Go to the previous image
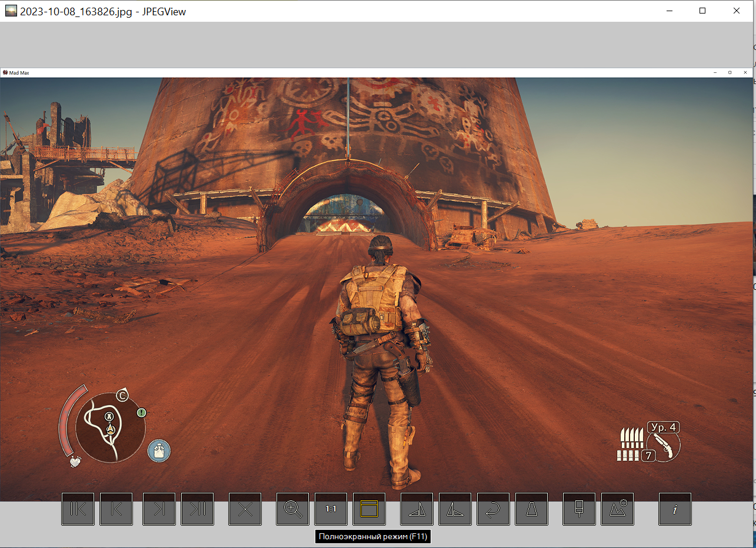Screen dimensions: 756x548 point(116,509)
